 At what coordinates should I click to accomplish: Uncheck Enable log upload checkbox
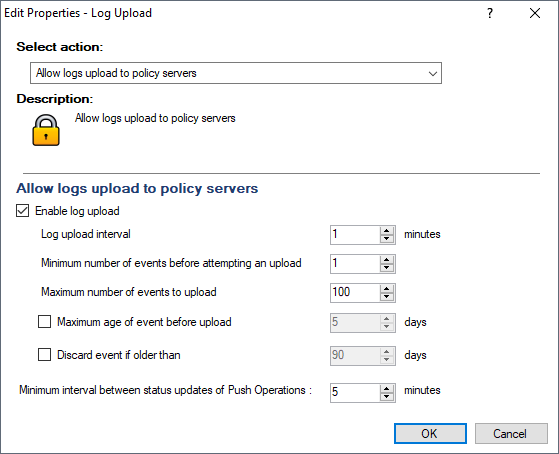pyautogui.click(x=22, y=211)
